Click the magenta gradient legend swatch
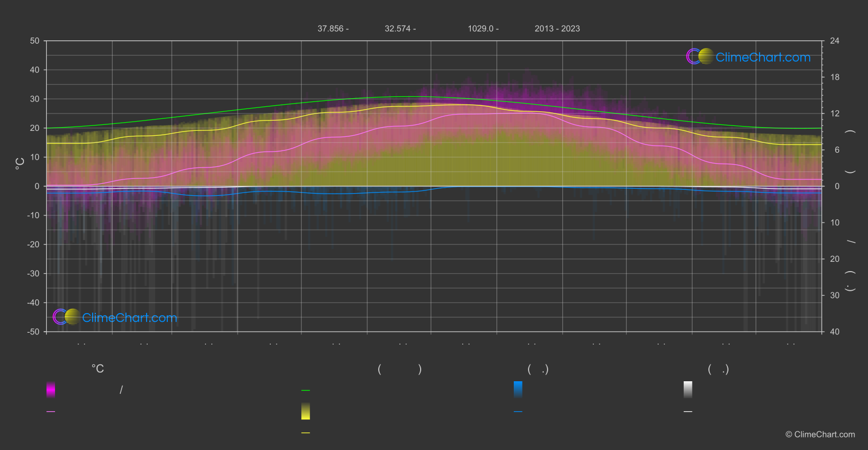The image size is (868, 450). coord(51,389)
